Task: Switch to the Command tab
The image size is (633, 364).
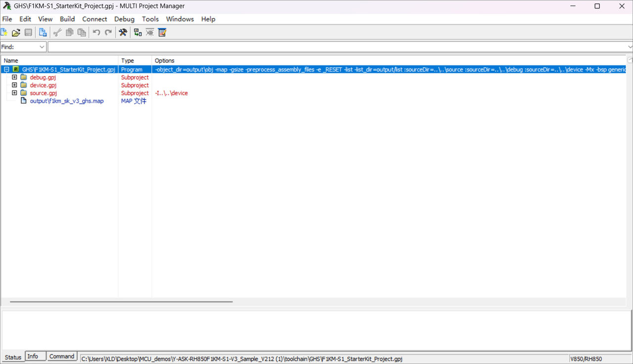Action: (62, 356)
